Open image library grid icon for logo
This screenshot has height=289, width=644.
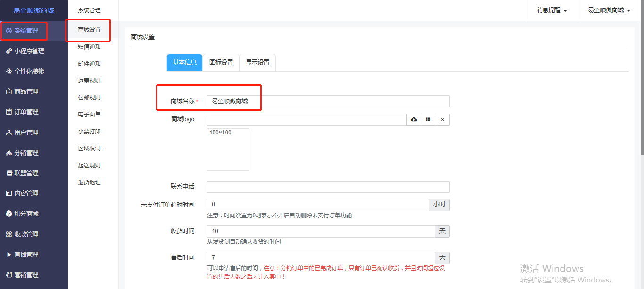(x=428, y=120)
